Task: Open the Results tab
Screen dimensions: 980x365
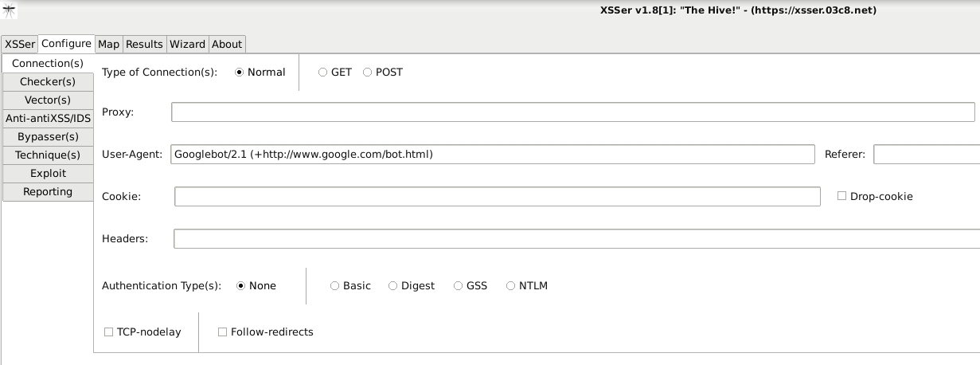Action: 144,44
